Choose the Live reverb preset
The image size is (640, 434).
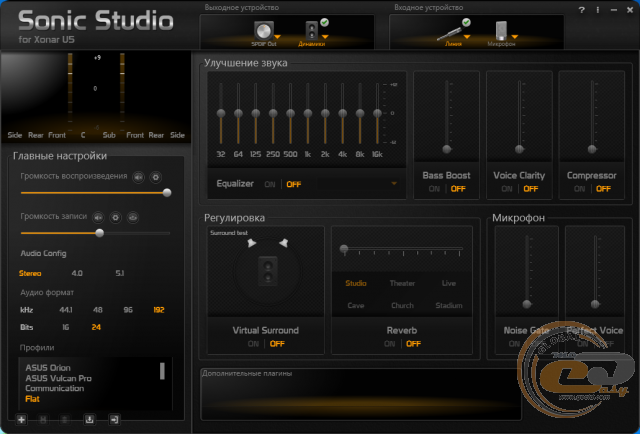click(449, 283)
